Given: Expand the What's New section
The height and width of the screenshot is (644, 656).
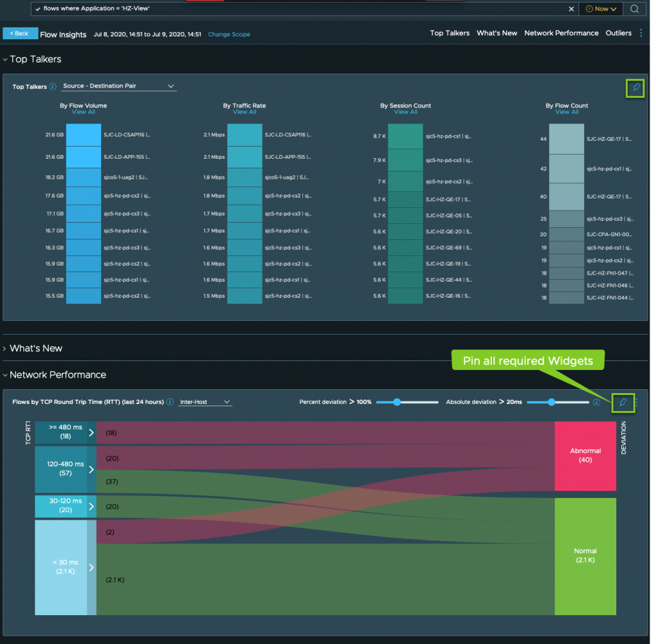Looking at the screenshot, I should pyautogui.click(x=5, y=349).
